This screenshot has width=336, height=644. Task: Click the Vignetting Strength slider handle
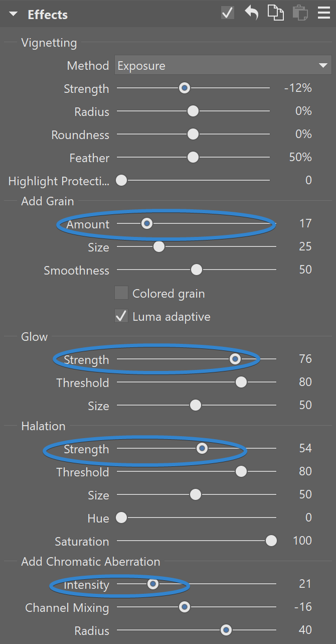click(x=185, y=88)
